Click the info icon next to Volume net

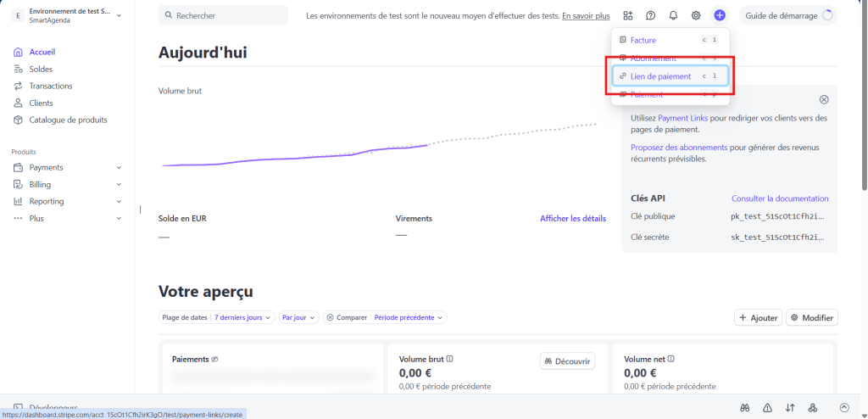click(x=670, y=359)
